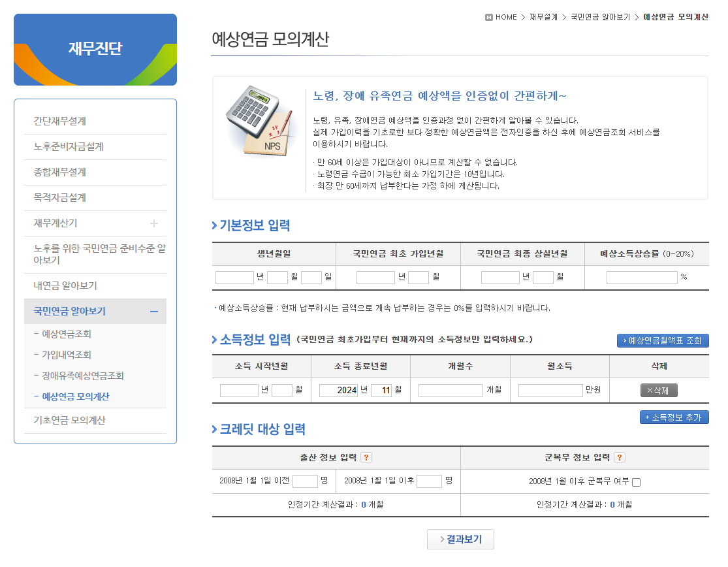
Task: Check the 2008년 1월 이후 군복무 여부 checkbox
Action: (637, 482)
